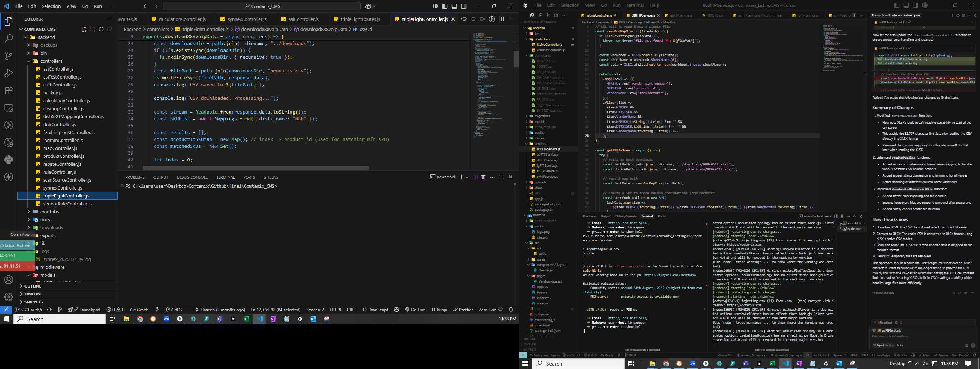
Task: Kill the powershell terminal with trash icon
Action: tap(483, 177)
